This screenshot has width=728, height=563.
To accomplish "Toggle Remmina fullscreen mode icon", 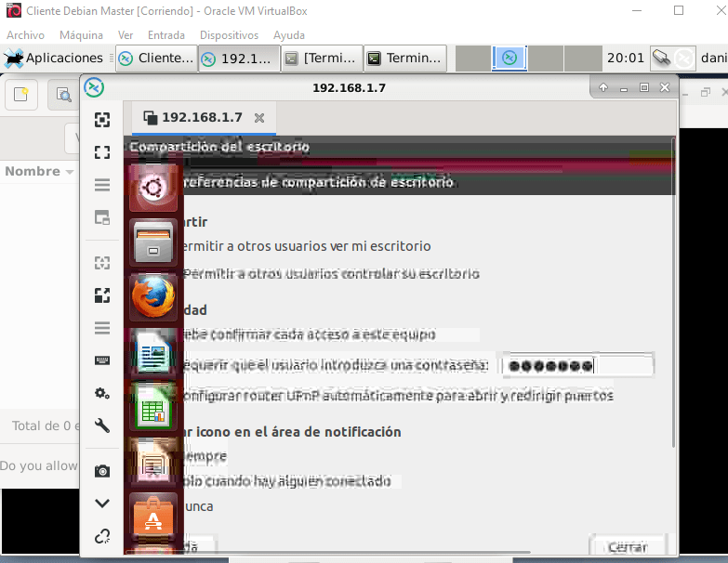I will click(x=102, y=151).
